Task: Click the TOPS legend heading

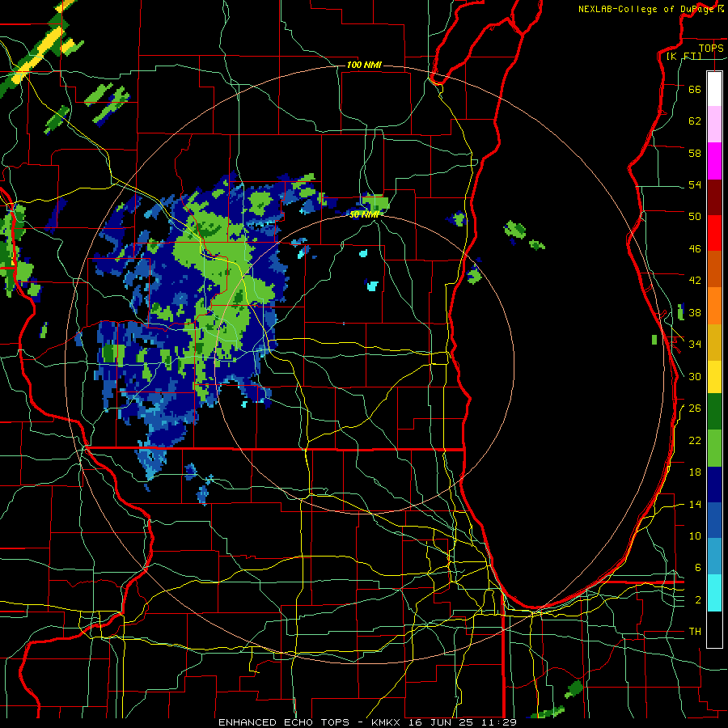Action: click(x=711, y=48)
